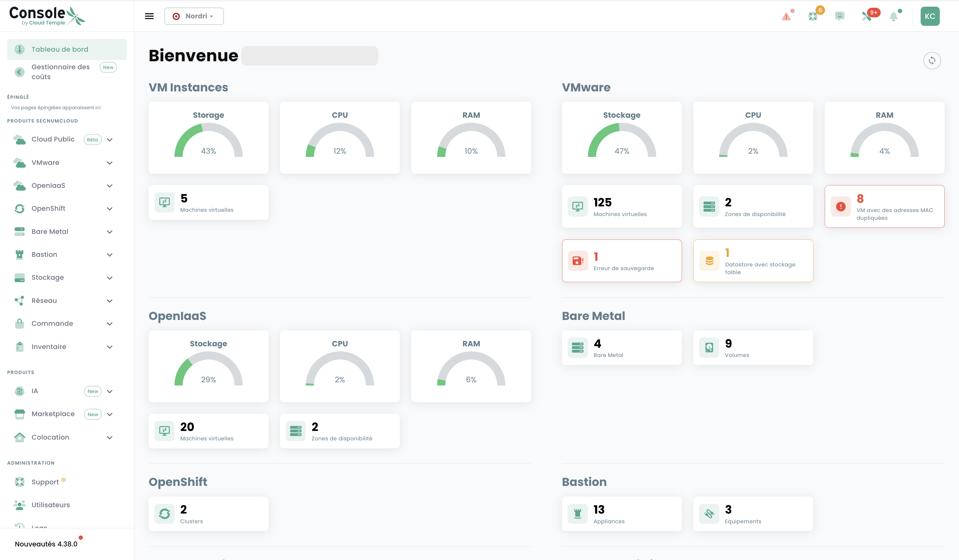Click the Commande shopping bag icon
The height and width of the screenshot is (560, 959).
point(19,324)
